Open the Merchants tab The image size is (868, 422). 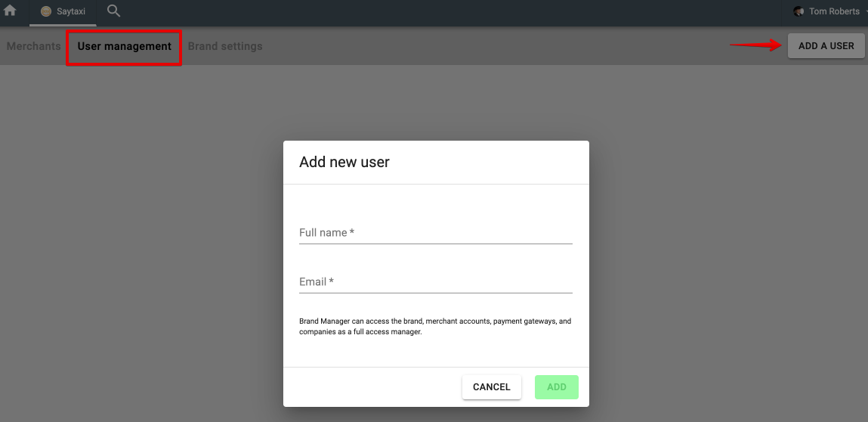33,46
